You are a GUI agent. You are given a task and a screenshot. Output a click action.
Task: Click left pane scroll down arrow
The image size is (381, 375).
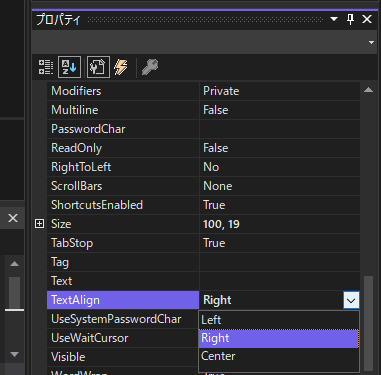click(14, 354)
